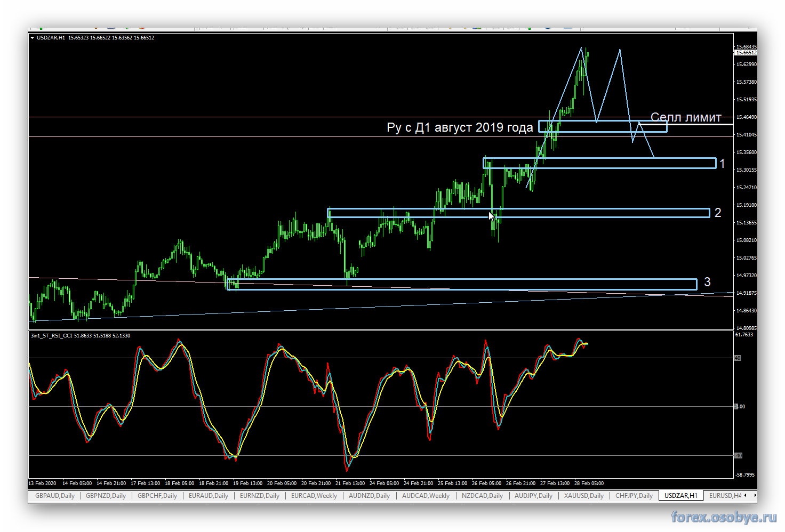This screenshot has height=532, width=785.
Task: Click the 28 Feb 05:00 time label
Action: click(589, 483)
